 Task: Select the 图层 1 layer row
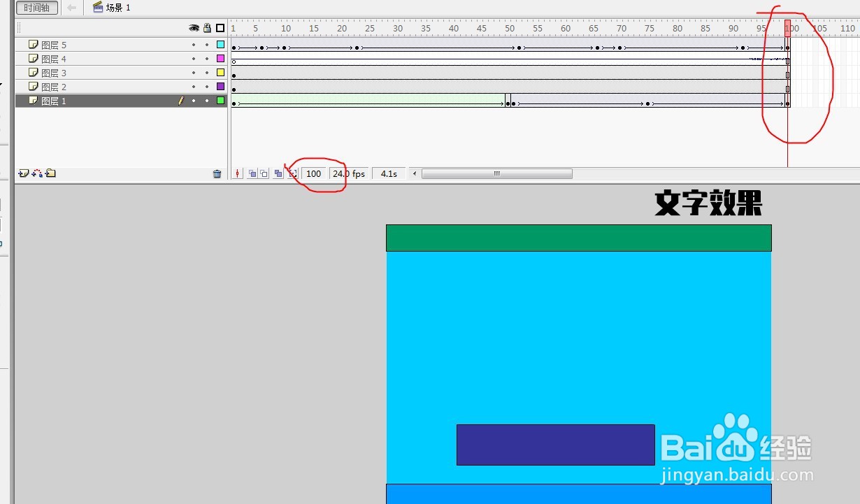click(x=122, y=101)
